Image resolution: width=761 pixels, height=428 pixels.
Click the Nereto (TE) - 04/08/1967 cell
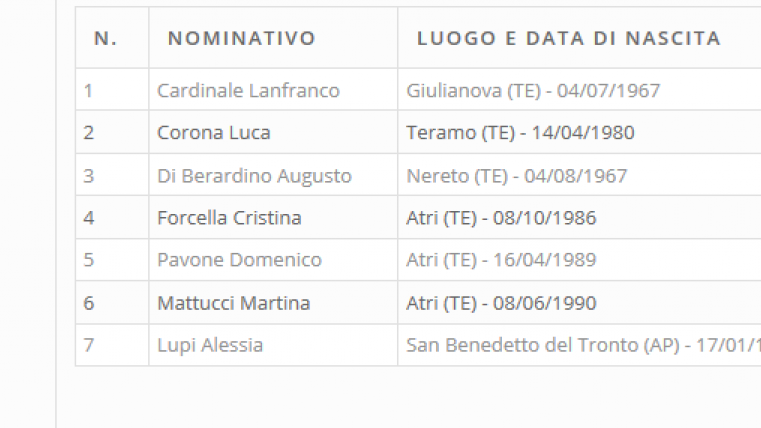516,176
